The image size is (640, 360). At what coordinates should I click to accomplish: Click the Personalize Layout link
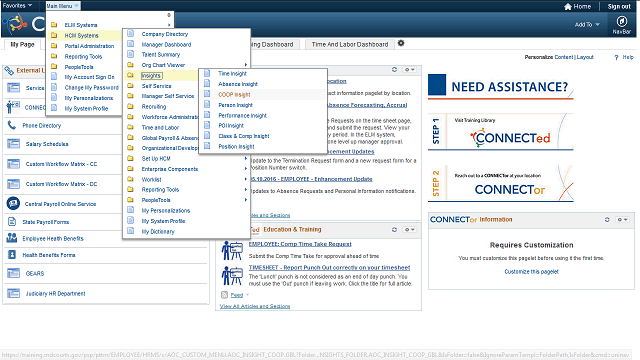(x=585, y=57)
